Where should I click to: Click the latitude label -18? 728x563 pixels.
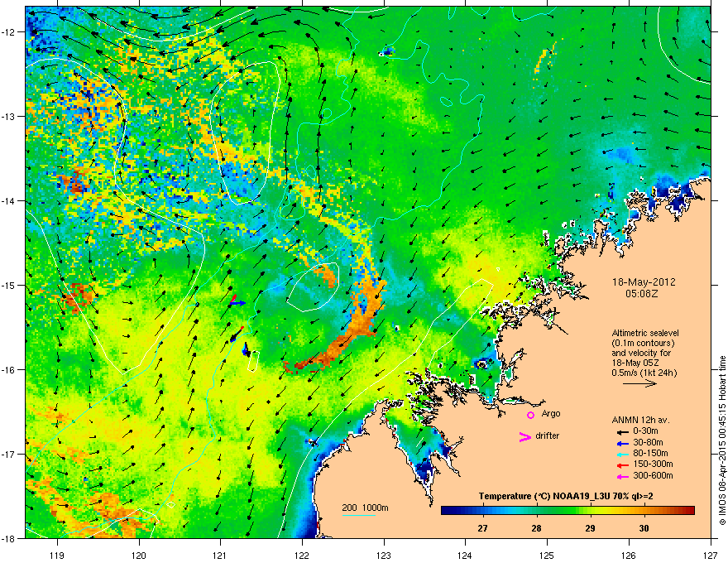pos(8,538)
